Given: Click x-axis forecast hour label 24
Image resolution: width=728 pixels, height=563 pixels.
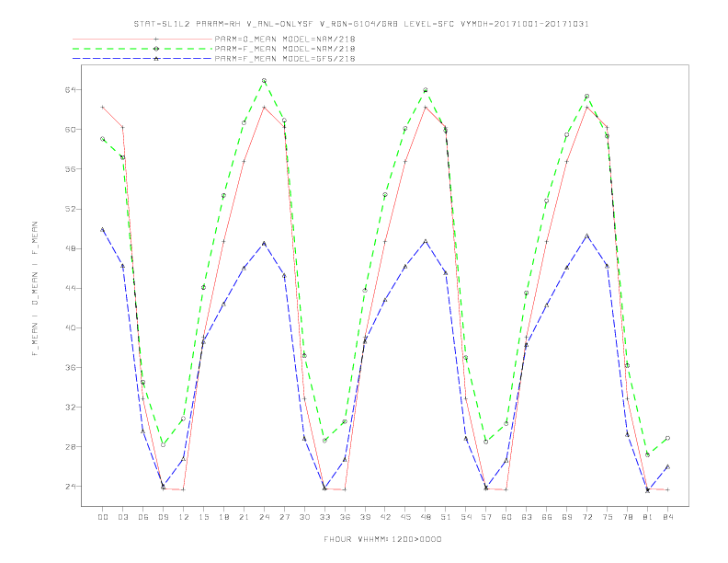Looking at the screenshot, I should pyautogui.click(x=264, y=517).
